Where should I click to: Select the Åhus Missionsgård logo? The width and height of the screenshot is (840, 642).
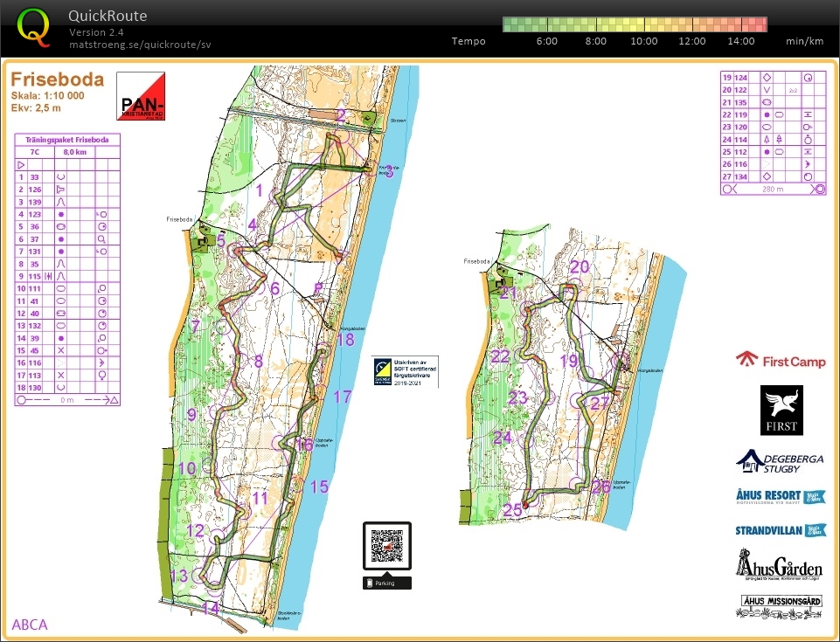tap(781, 606)
